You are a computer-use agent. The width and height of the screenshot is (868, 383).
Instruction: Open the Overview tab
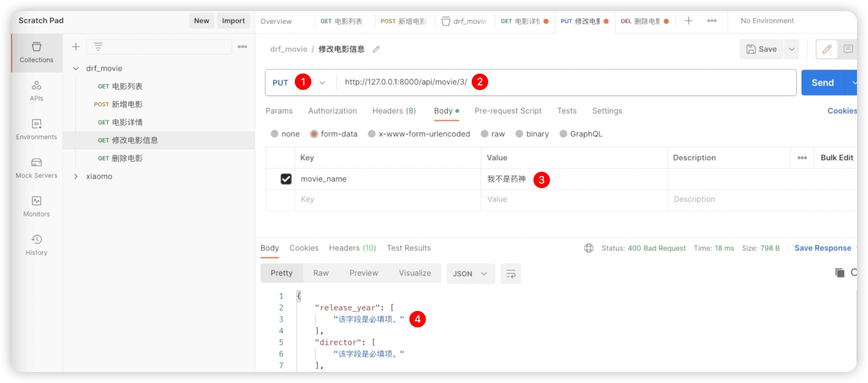[x=276, y=21]
